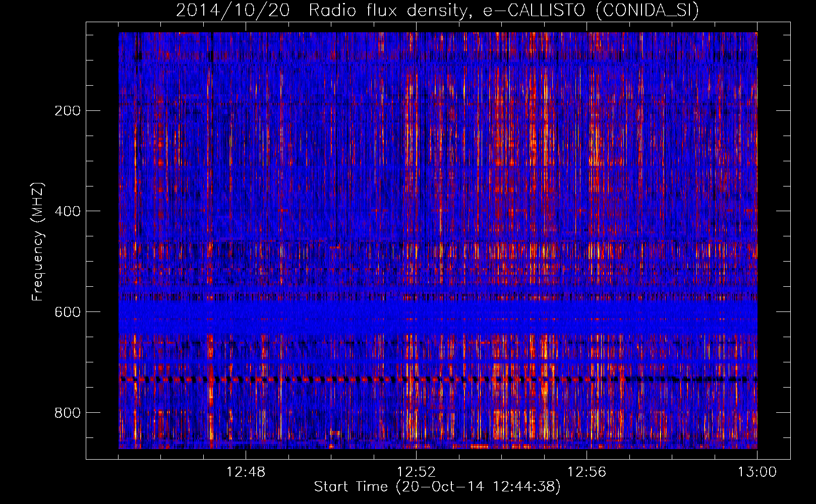Click the 200 frequency tick label

coord(68,110)
